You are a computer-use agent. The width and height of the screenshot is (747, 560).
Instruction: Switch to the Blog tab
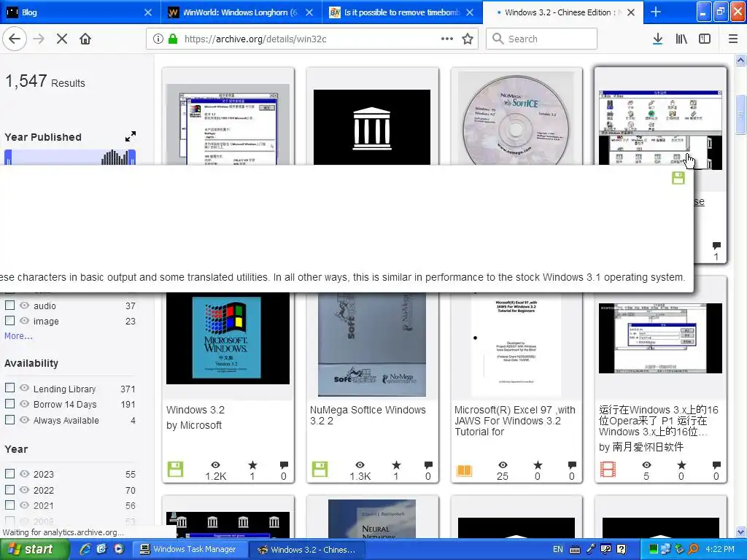pyautogui.click(x=80, y=12)
